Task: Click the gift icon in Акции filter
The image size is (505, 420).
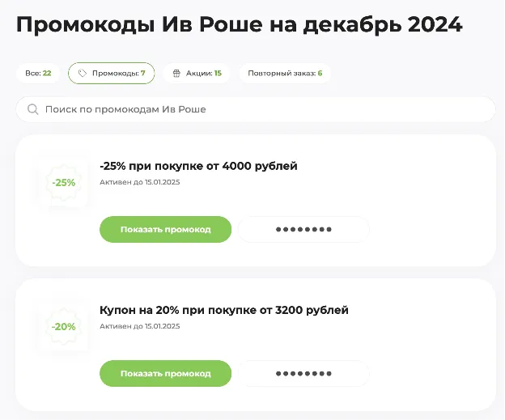Action: point(176,74)
